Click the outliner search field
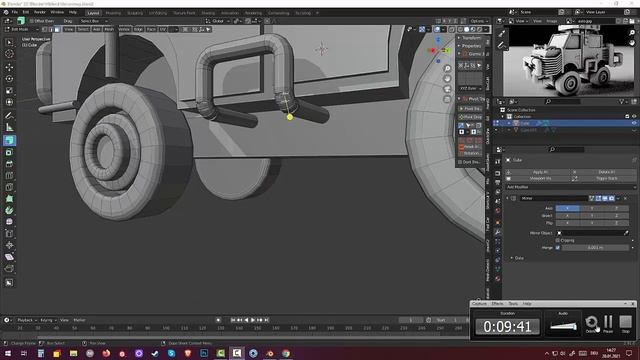 (x=563, y=101)
